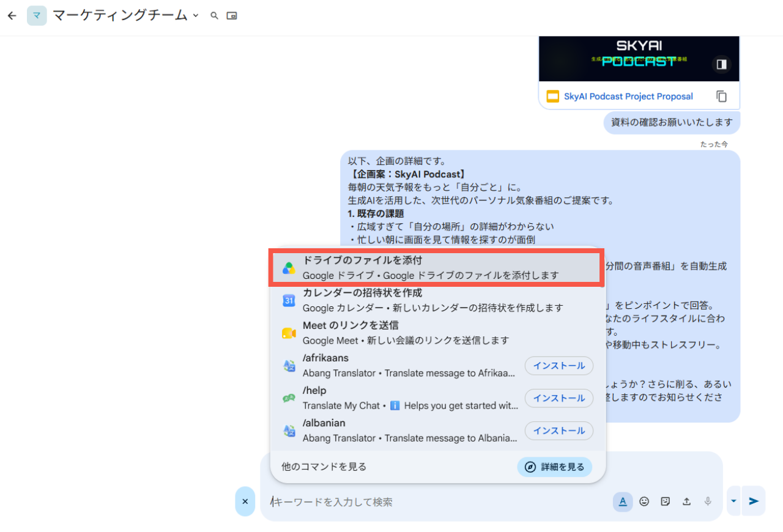Click Google Slides icon beside proposal title
783x532 pixels.
553,97
